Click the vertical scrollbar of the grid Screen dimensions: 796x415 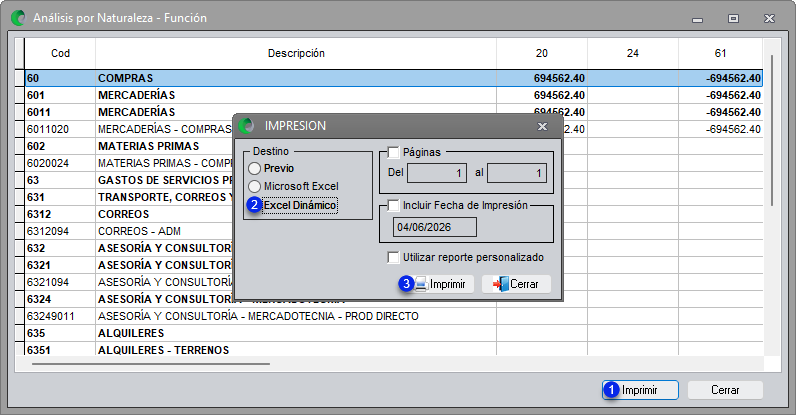tap(772, 131)
